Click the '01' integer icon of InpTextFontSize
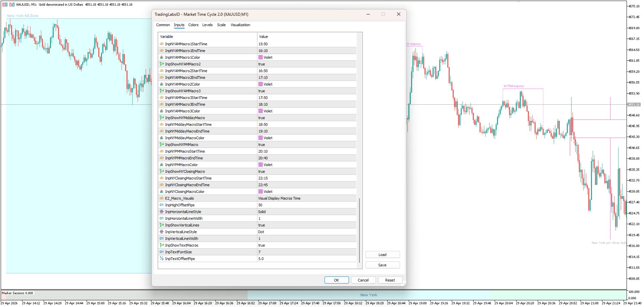 click(x=161, y=252)
